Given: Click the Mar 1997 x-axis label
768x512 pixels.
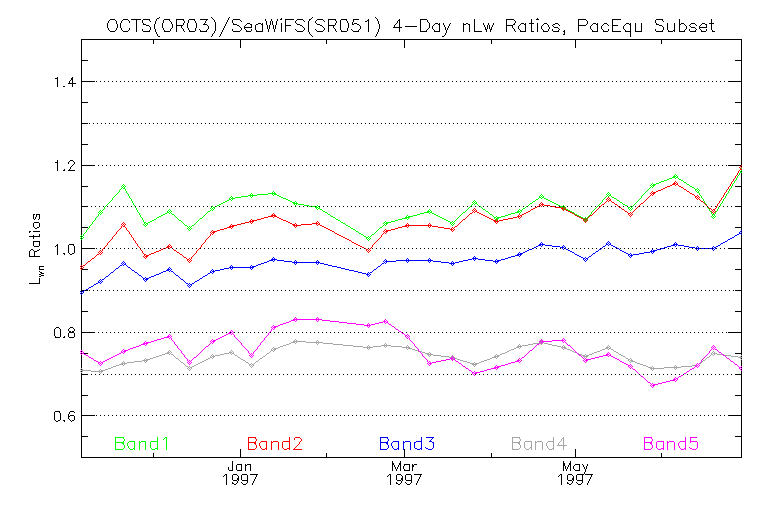Looking at the screenshot, I should click(x=404, y=472).
